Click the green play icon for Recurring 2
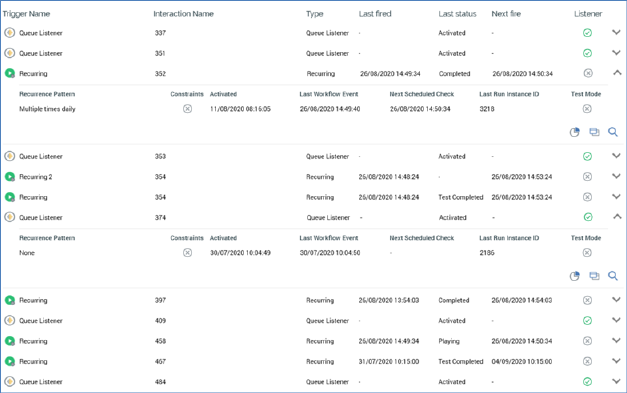This screenshot has width=627, height=393. (10, 176)
